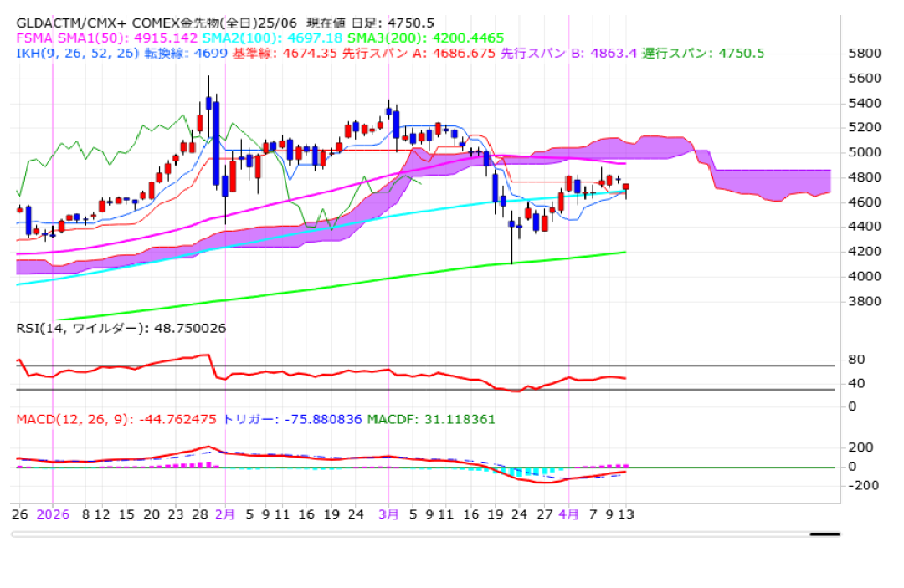This screenshot has height=588, width=904.
Task: Select the 2月 month marker on the date axis
Action: (225, 514)
